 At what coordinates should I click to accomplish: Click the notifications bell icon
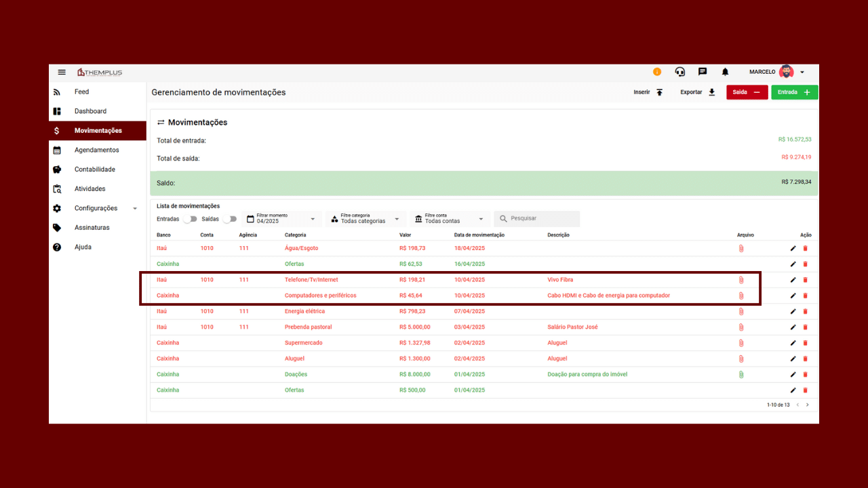click(725, 72)
